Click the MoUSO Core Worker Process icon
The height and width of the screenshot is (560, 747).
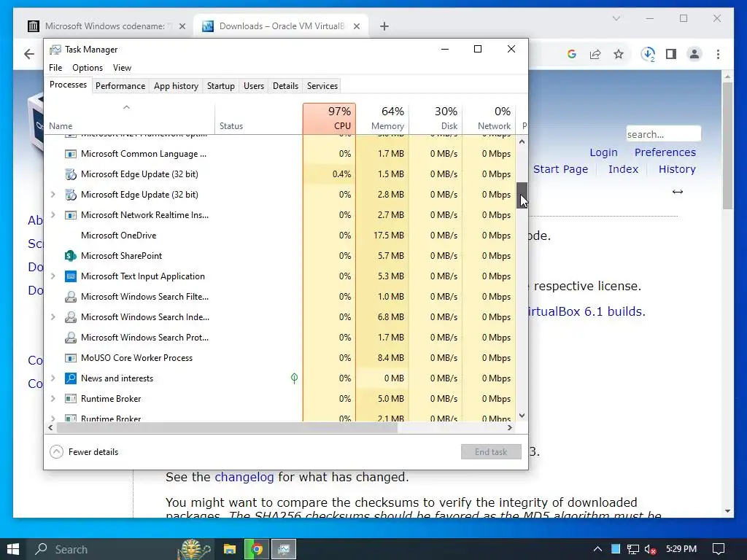tap(71, 358)
